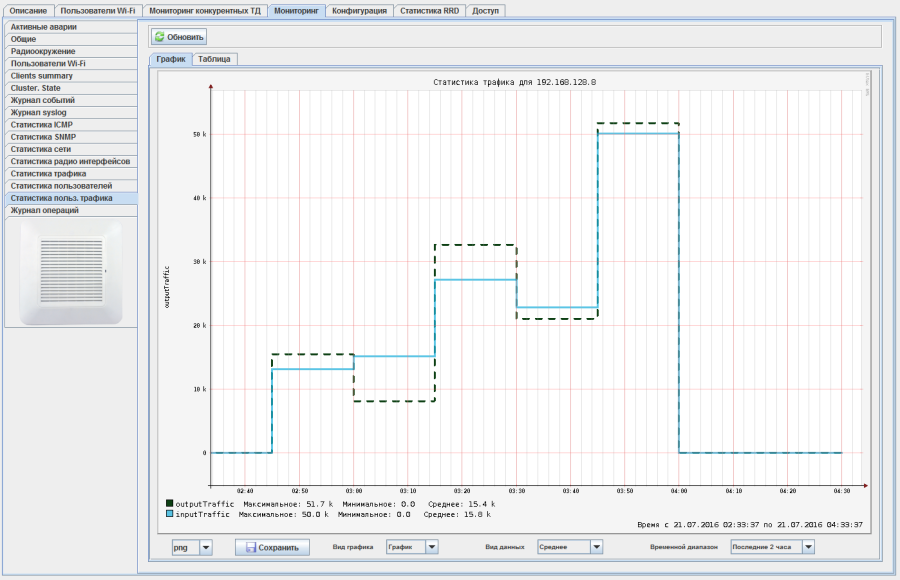
Task: Open the Описание tab
Action: pos(28,10)
